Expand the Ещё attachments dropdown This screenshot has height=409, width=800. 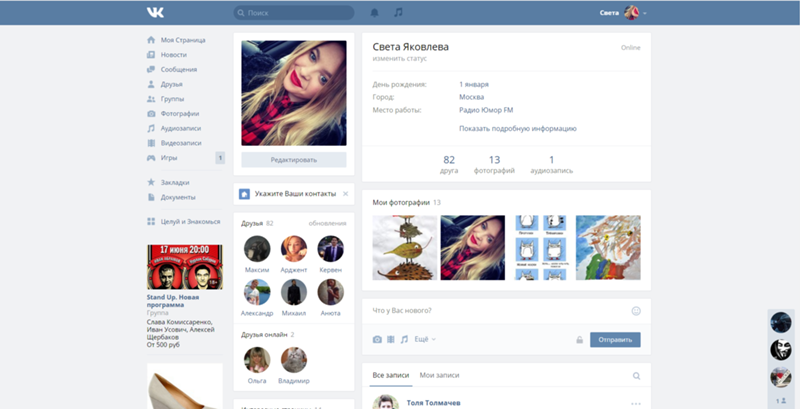(x=425, y=339)
